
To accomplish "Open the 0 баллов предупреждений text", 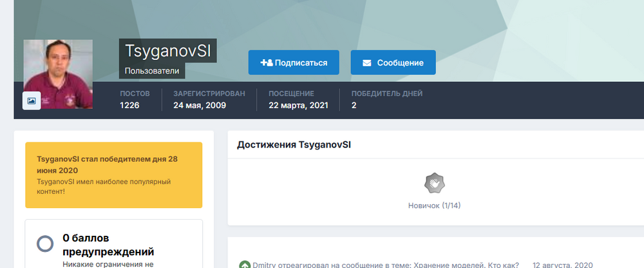I will (108, 244).
